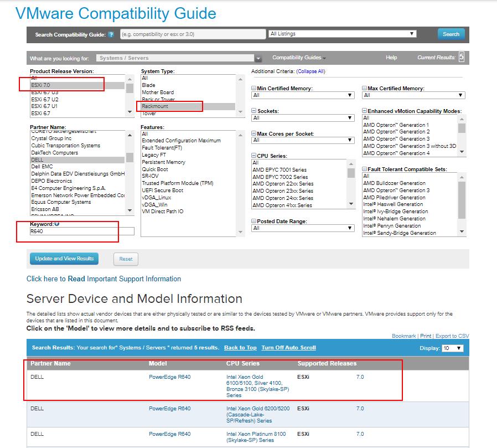Click the Back to Top link
This screenshot has width=497, height=448.
point(240,348)
